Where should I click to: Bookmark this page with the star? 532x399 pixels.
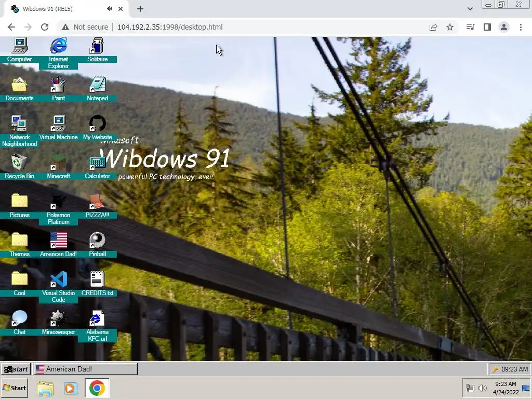(x=450, y=27)
